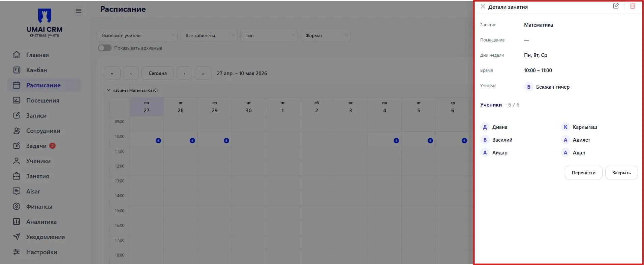The height and width of the screenshot is (265, 644).
Task: Go to next day with › button
Action: [184, 73]
